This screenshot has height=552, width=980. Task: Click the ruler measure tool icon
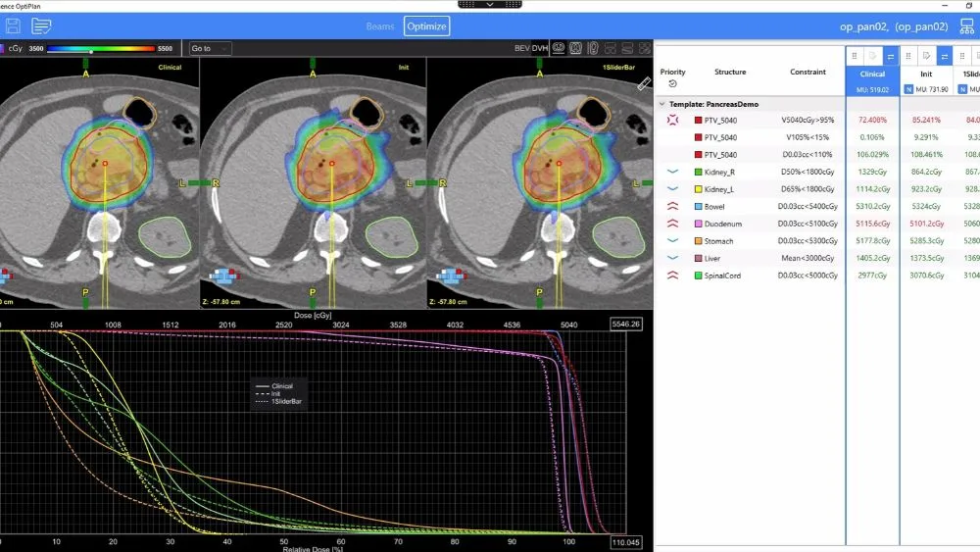pos(644,83)
